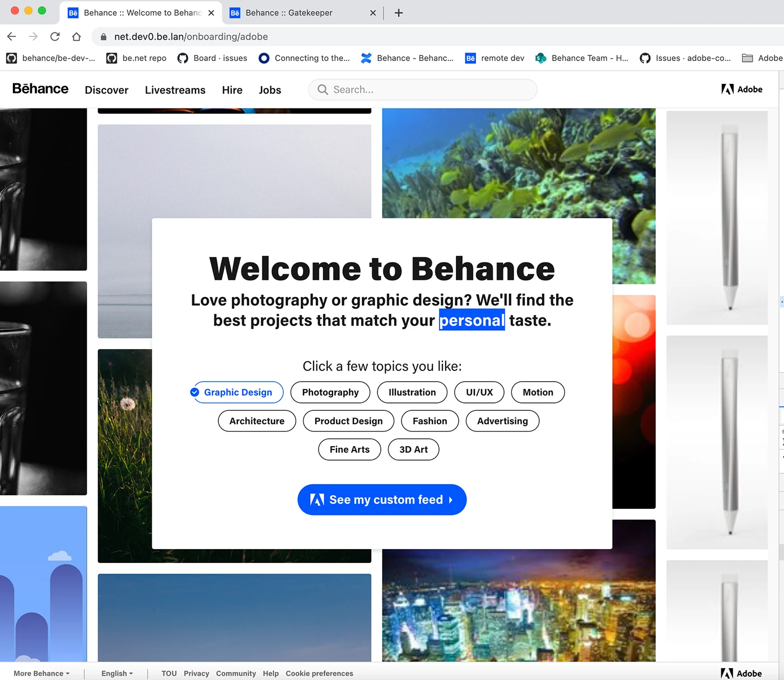Toggle the UI/UX topic pill
Screen dimensions: 784x680
[x=479, y=392]
